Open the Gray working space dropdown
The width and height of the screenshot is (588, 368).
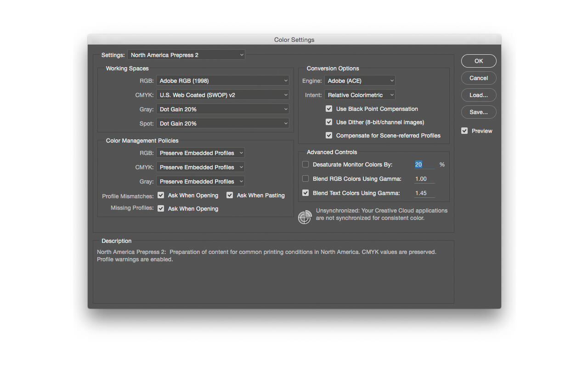pos(222,109)
